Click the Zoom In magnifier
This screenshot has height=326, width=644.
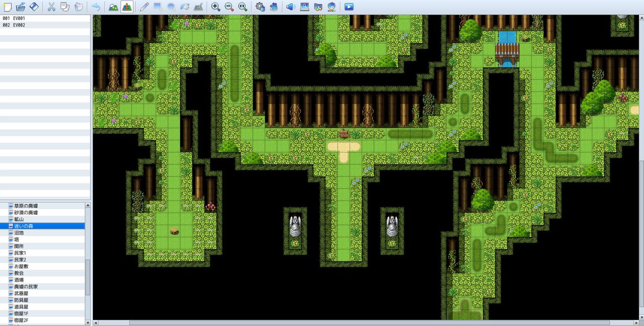[x=216, y=7]
